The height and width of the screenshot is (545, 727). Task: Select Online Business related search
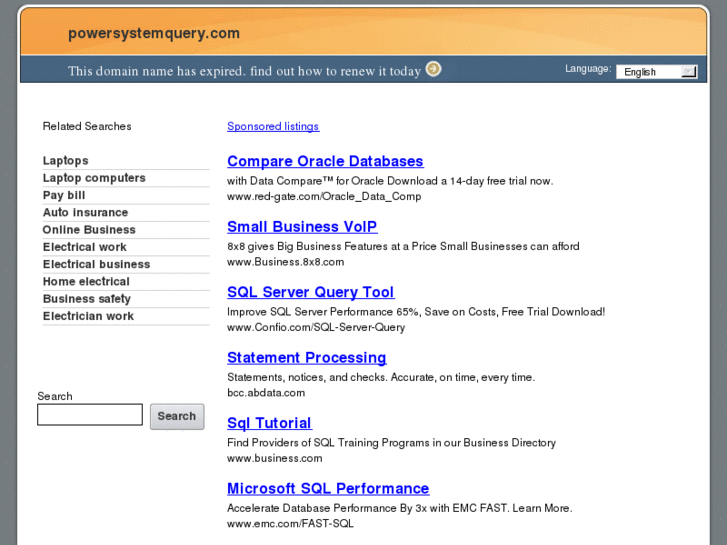pos(89,230)
